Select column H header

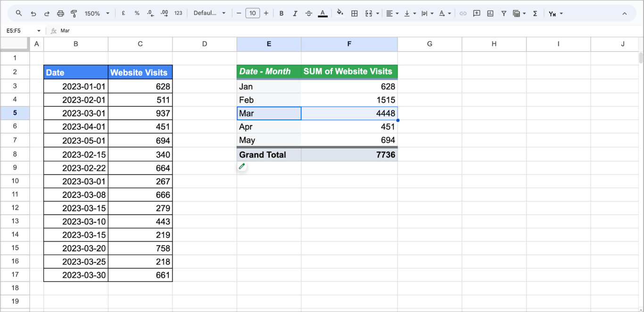[x=494, y=44]
